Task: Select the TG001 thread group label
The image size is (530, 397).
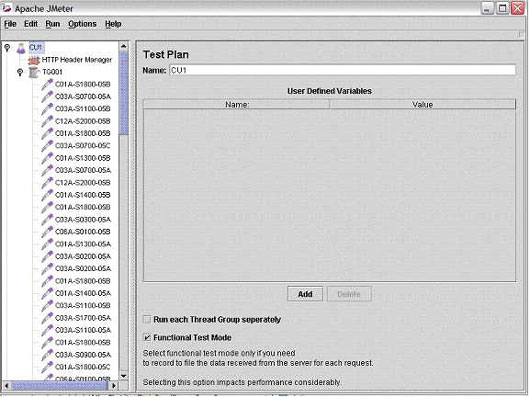Action: coord(52,72)
